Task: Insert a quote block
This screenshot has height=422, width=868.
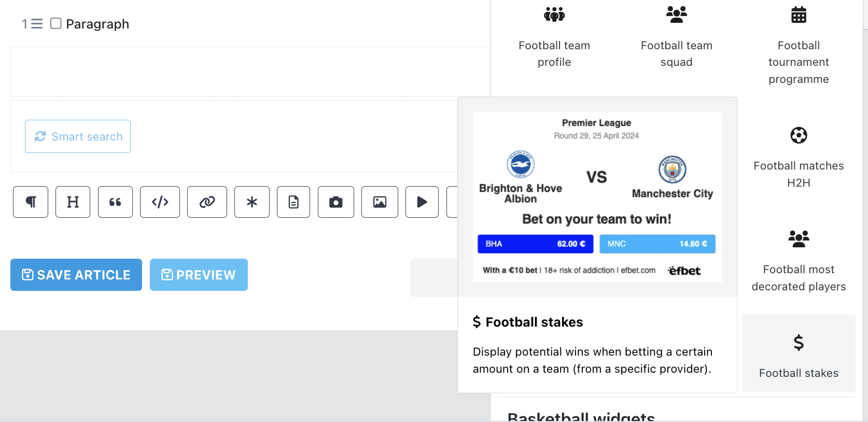Action: 115,202
